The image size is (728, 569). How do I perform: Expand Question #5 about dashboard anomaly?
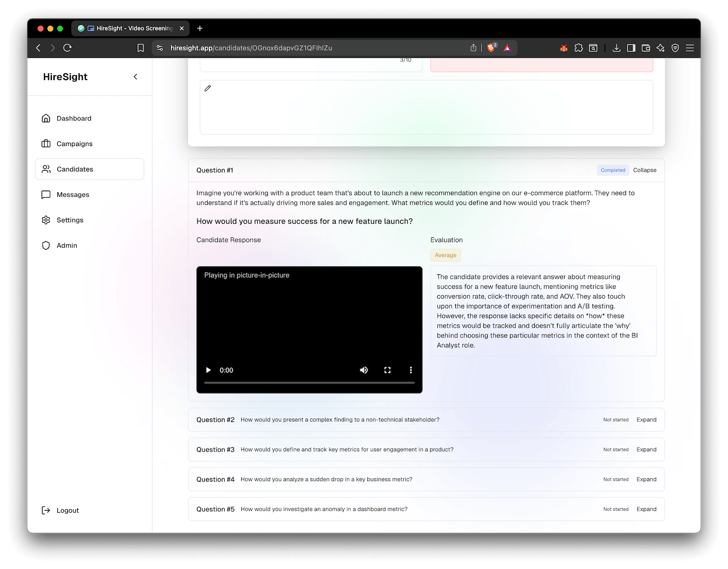pos(646,509)
